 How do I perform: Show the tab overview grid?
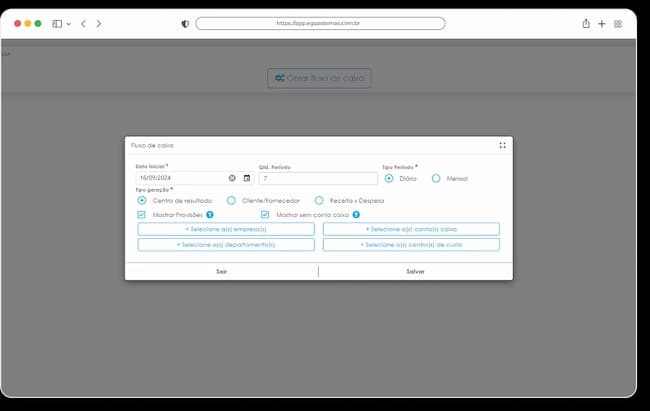click(618, 24)
